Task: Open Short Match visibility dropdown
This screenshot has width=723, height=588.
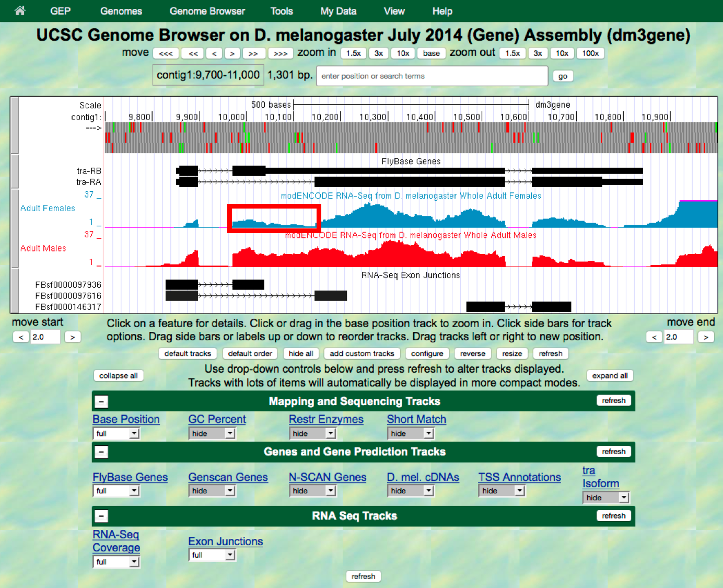Action: (411, 433)
